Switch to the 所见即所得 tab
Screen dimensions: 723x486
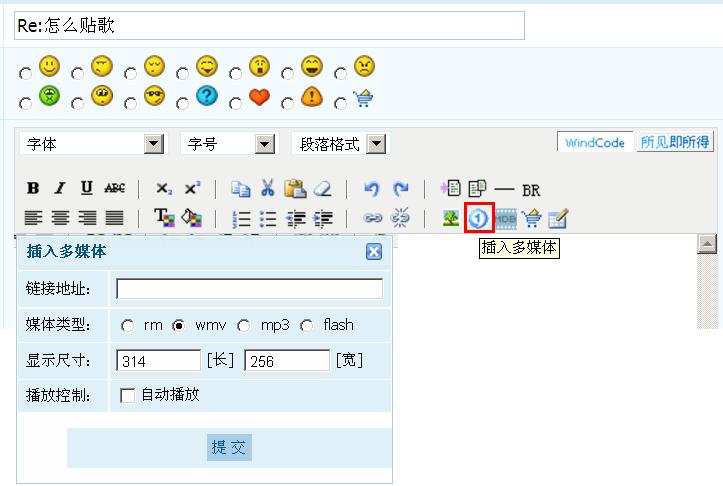coord(675,143)
